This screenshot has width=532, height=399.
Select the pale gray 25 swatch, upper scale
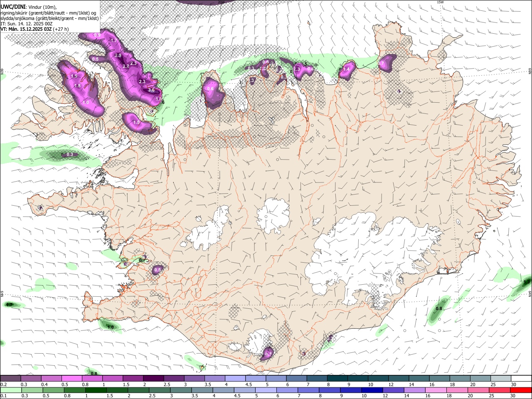click(x=501, y=379)
